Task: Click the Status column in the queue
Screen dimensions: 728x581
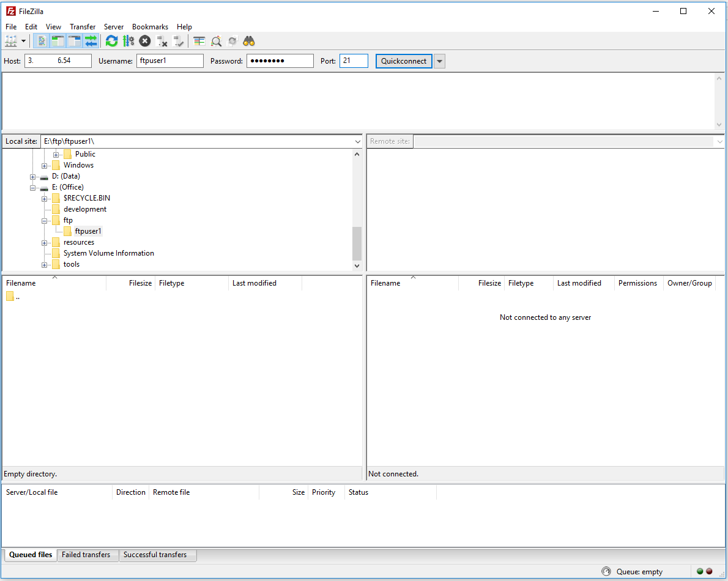Action: click(x=390, y=492)
